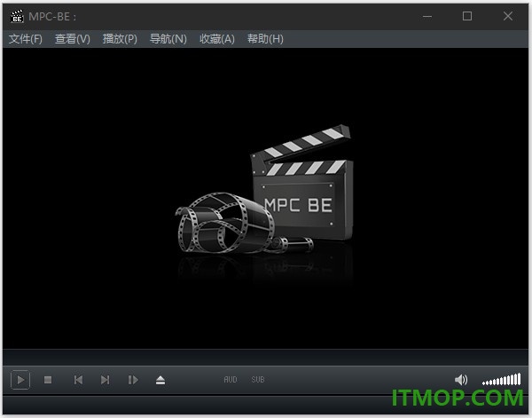Open the 收藏(A) menu
This screenshot has height=418, width=532.
point(217,39)
